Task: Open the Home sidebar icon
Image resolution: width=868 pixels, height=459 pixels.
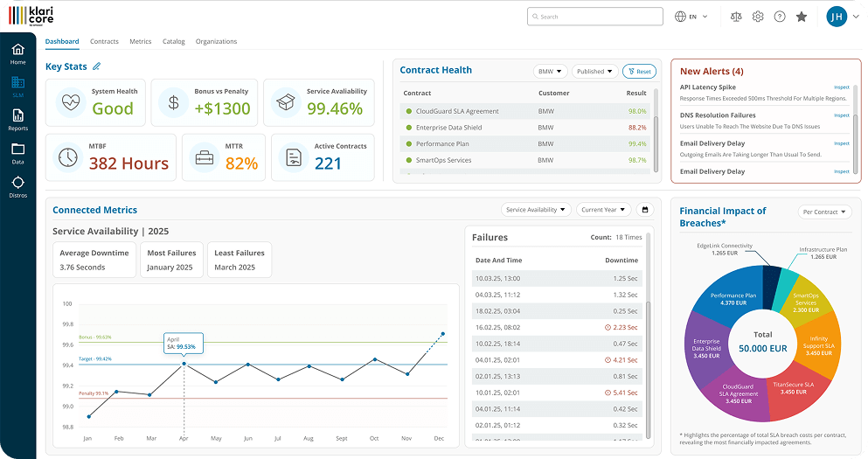Action: (x=17, y=53)
